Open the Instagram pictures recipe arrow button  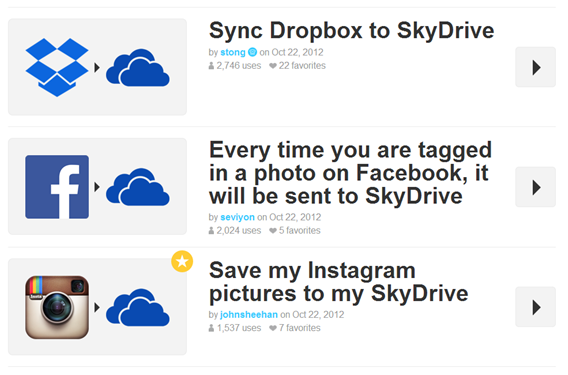click(535, 307)
